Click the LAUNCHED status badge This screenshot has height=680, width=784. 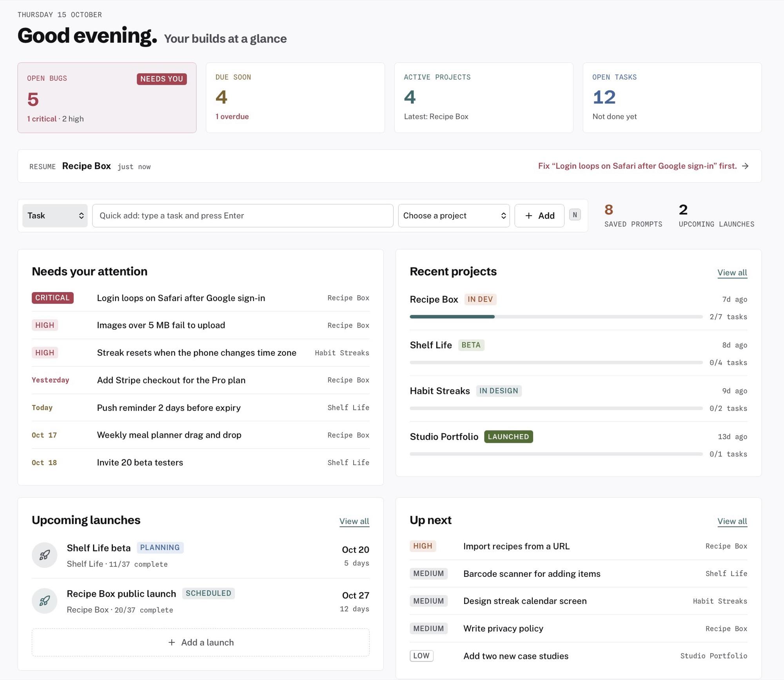508,436
